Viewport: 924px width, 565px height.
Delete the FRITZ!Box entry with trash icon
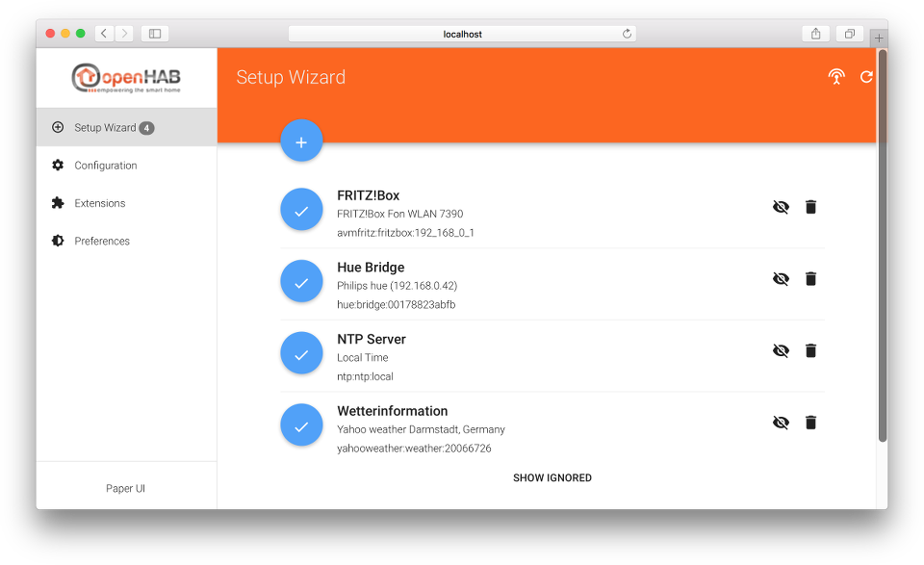coord(810,207)
